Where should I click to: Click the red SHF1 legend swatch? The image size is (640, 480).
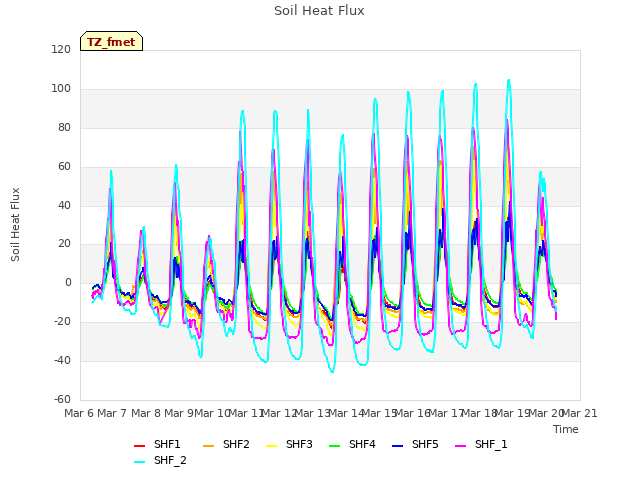click(x=140, y=446)
